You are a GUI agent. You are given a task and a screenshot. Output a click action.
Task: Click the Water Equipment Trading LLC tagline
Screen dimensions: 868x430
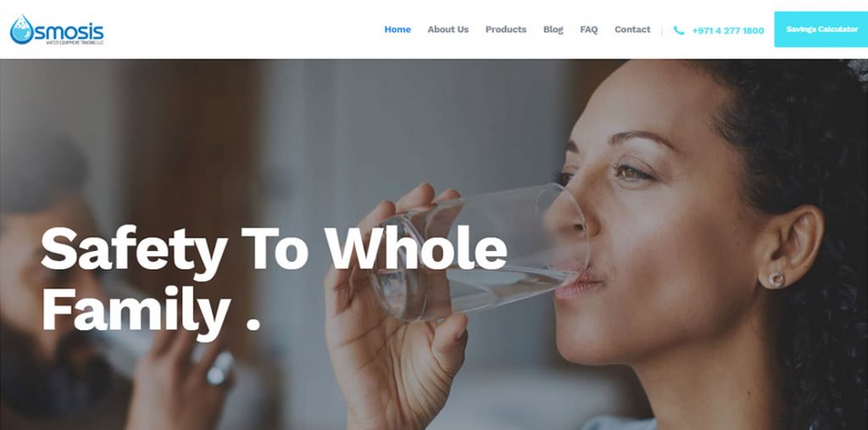[x=75, y=42]
